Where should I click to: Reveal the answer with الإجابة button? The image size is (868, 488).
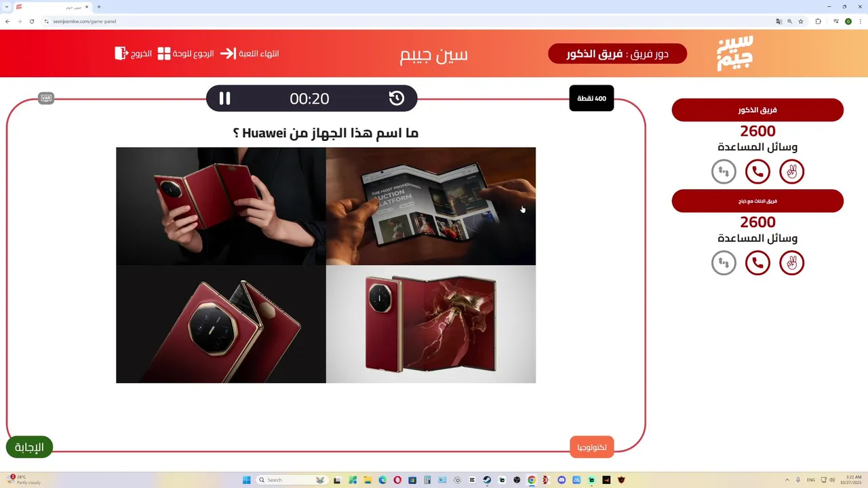click(x=29, y=447)
